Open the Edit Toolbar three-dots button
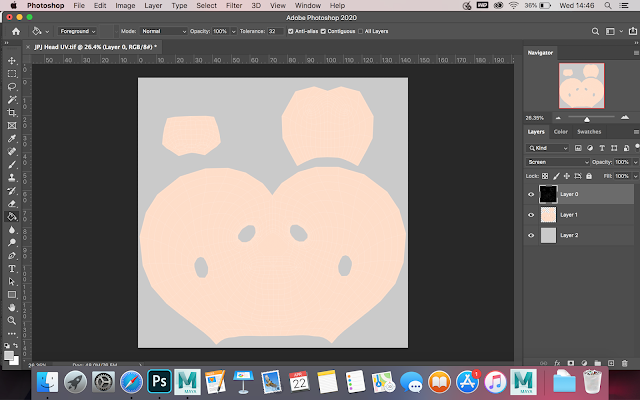The width and height of the screenshot is (640, 400). pos(12,333)
